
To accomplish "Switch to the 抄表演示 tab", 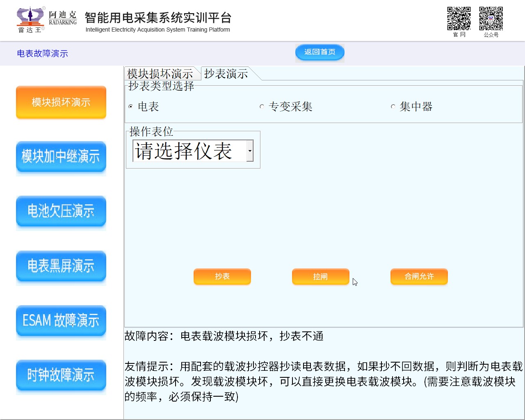I will click(226, 74).
